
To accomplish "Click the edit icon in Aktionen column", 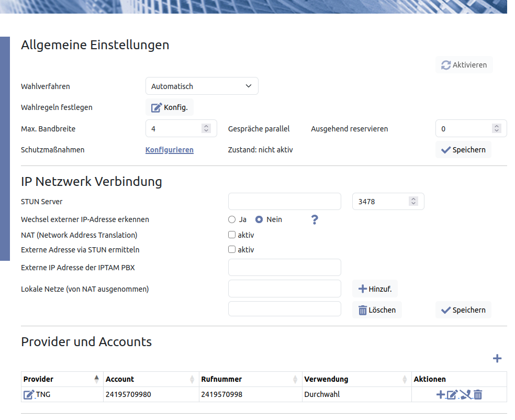I will (x=452, y=395).
